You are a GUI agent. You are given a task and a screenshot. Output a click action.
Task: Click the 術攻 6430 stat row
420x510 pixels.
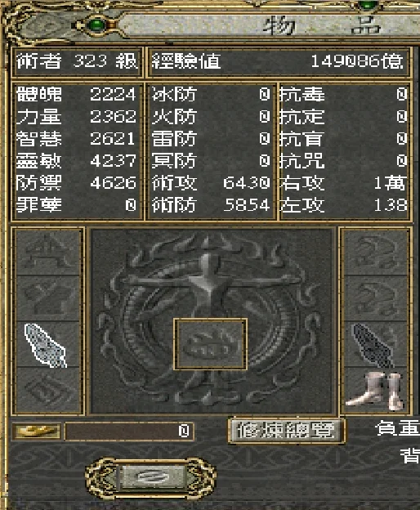211,183
